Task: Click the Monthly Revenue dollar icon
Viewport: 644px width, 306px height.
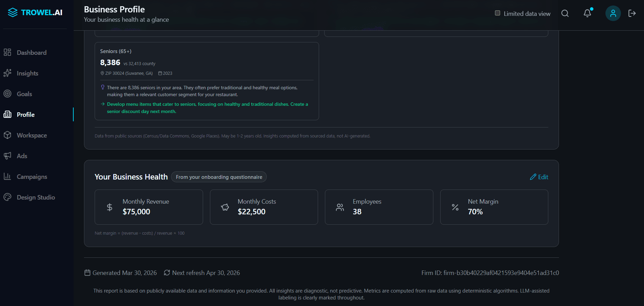Action: click(x=109, y=207)
